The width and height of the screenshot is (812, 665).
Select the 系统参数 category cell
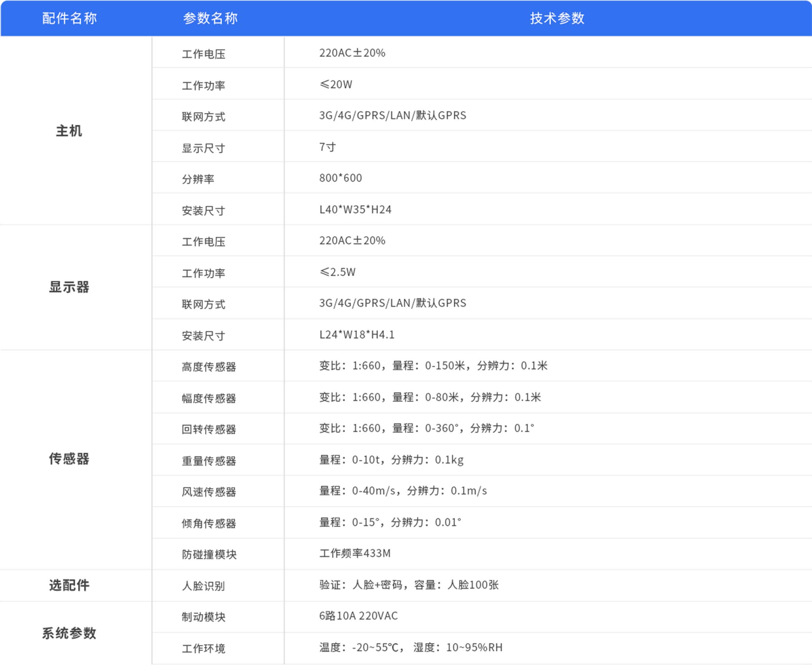click(69, 633)
